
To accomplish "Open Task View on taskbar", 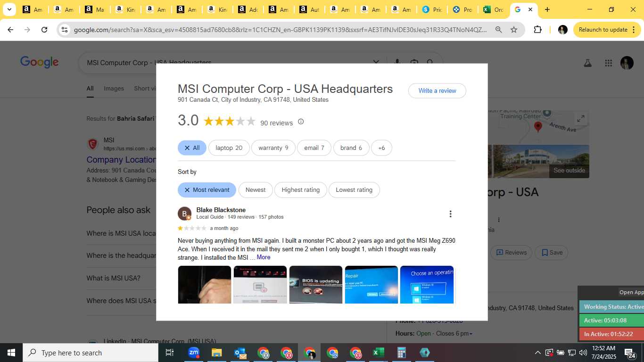I will click(170, 353).
